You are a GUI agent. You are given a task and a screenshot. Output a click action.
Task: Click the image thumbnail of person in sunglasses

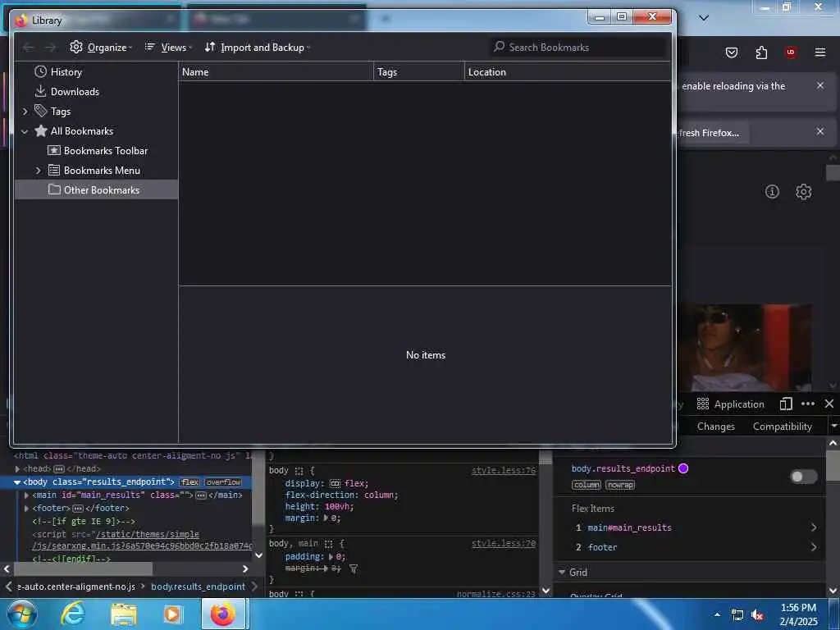click(x=745, y=348)
